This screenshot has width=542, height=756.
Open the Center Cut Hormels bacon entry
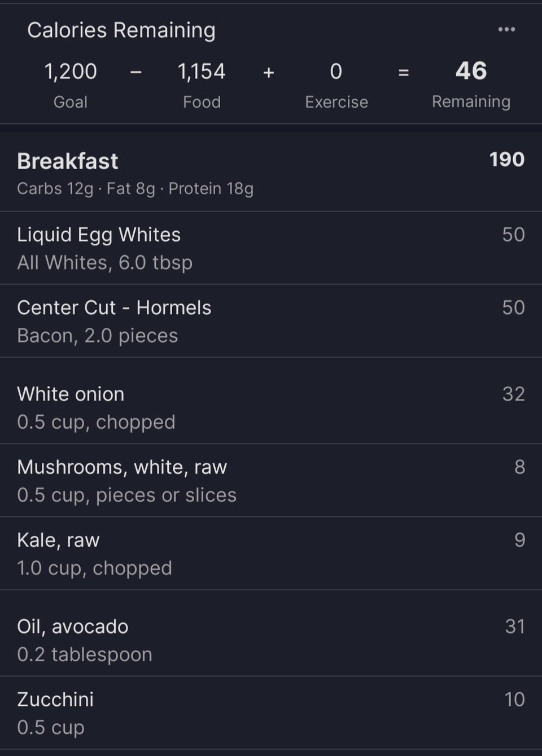[x=271, y=321]
